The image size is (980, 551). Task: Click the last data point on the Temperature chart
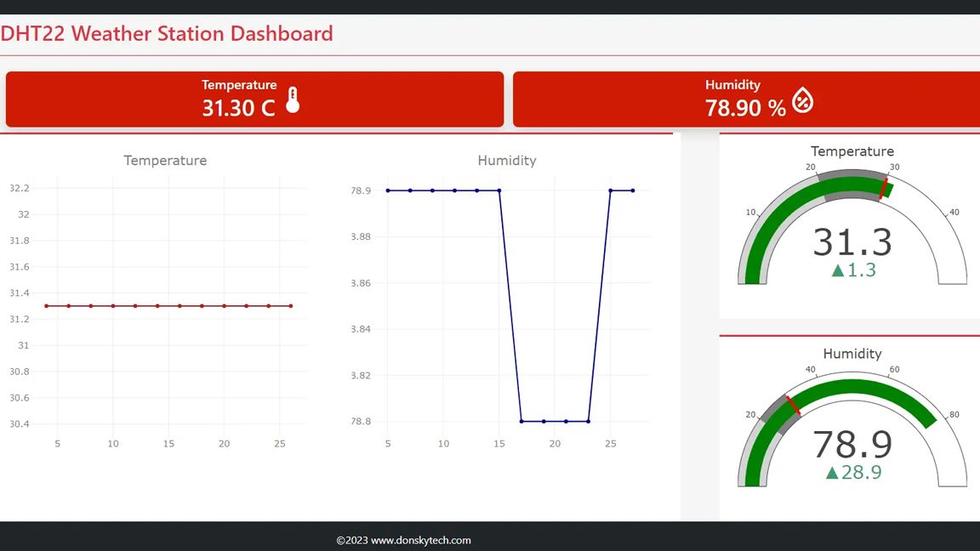290,305
